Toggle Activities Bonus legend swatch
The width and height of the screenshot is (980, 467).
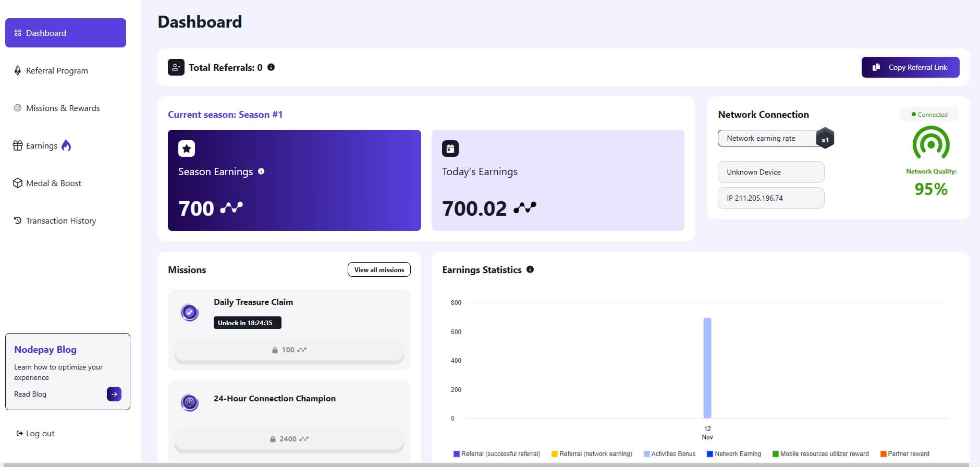647,454
